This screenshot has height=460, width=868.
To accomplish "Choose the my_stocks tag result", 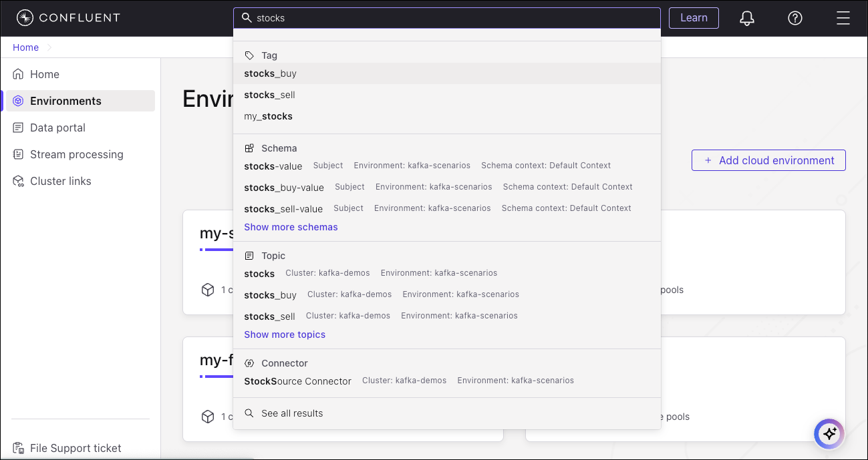I will click(269, 116).
